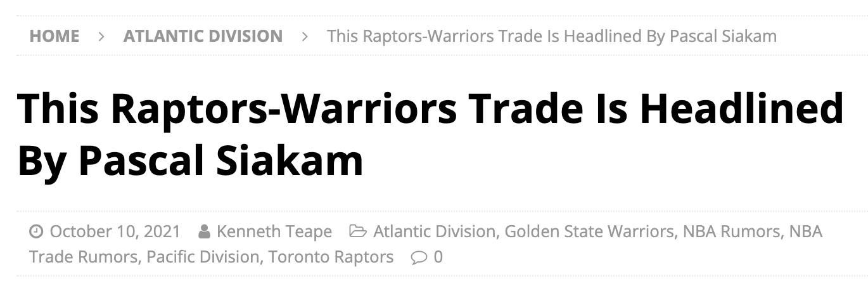Go to the HOME breadcrumb
The image size is (868, 293).
[54, 36]
